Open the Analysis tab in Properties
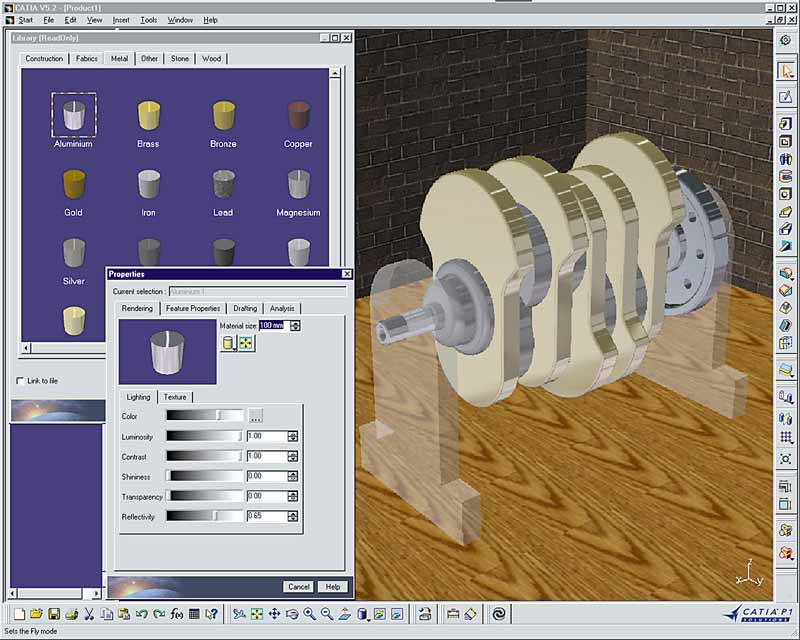 coord(282,308)
